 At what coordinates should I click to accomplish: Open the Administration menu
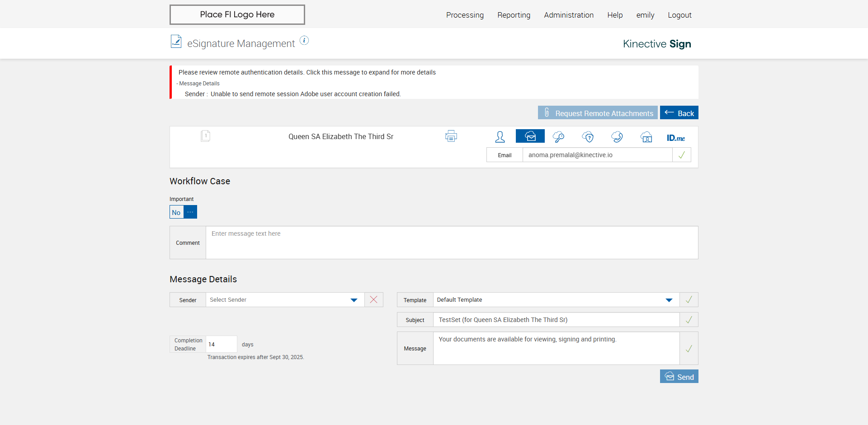tap(568, 15)
